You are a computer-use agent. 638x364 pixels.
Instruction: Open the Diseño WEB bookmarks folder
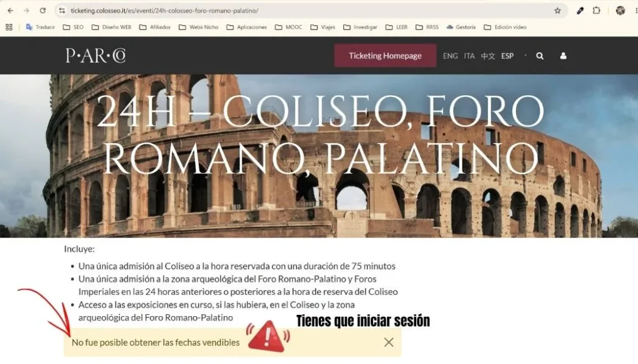click(x=112, y=27)
